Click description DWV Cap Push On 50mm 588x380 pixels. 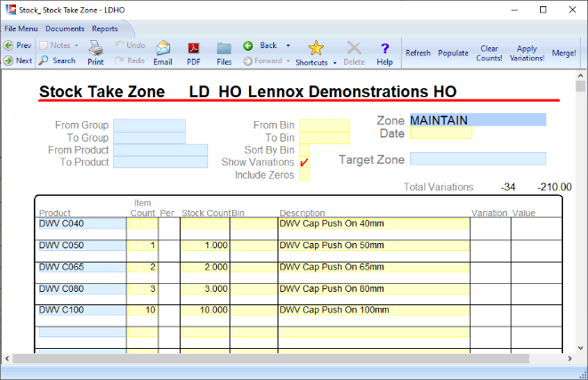click(x=375, y=246)
